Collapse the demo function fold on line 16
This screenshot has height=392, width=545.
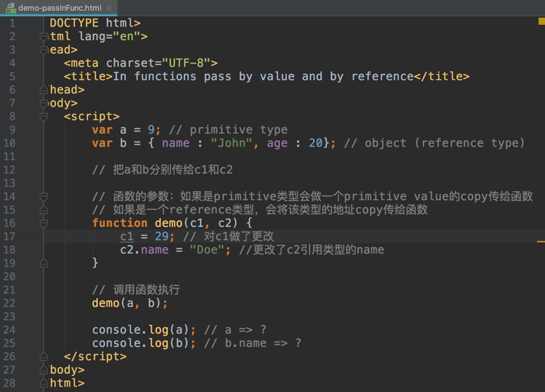44,223
